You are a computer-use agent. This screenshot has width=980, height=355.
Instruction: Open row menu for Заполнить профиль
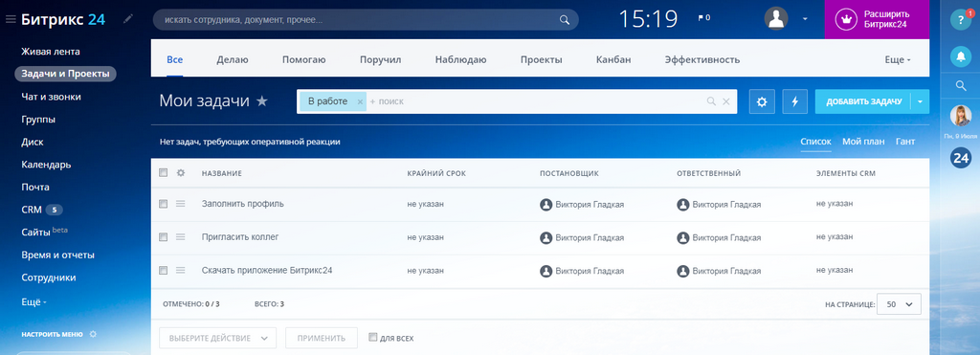tap(181, 204)
